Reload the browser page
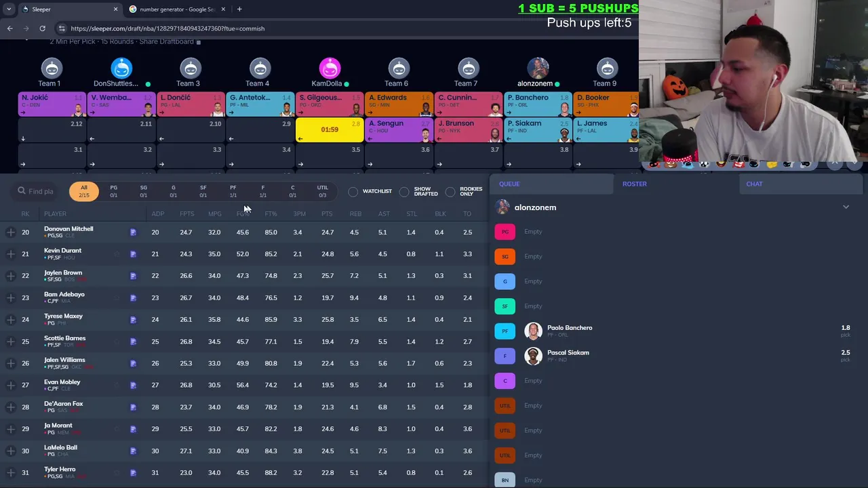 tap(42, 28)
